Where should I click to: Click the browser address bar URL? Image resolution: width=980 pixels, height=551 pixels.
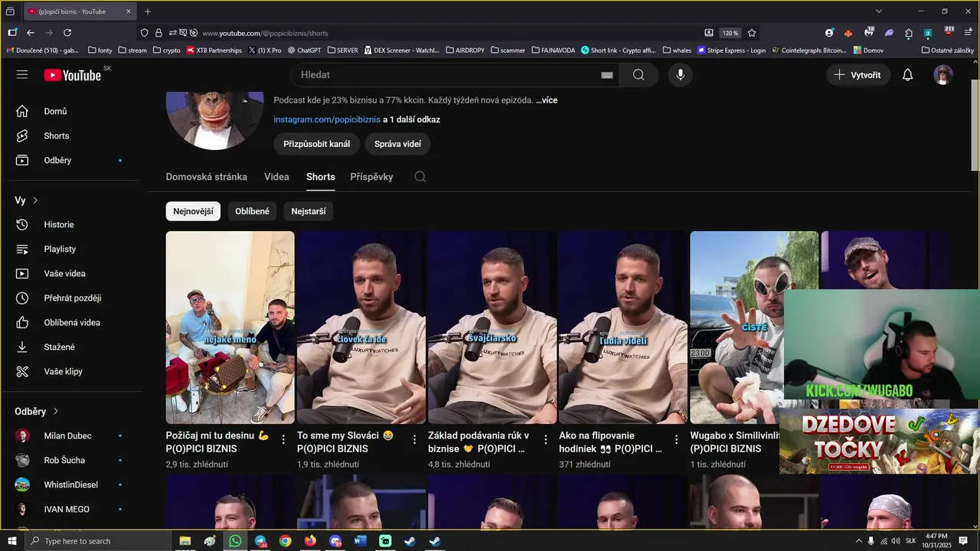tap(265, 33)
